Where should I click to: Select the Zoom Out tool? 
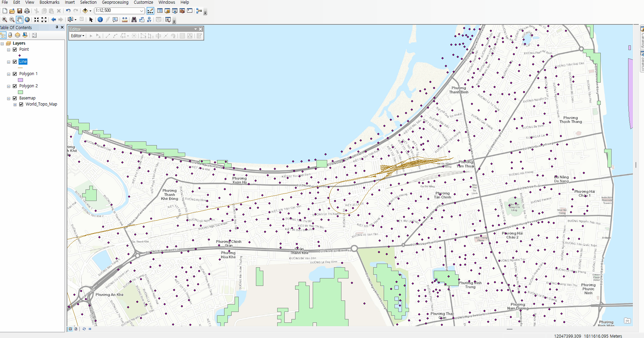click(x=12, y=20)
